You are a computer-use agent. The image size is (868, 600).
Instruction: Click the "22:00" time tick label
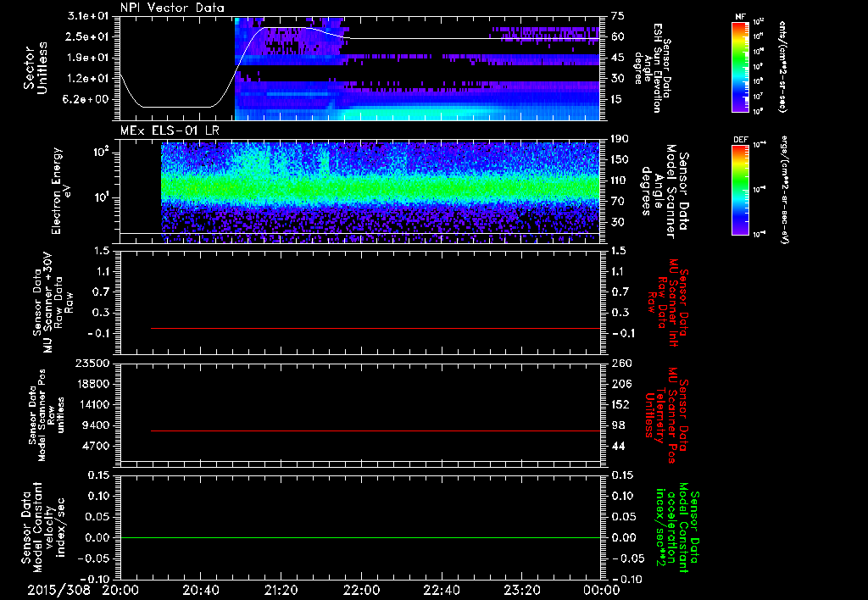click(x=361, y=590)
